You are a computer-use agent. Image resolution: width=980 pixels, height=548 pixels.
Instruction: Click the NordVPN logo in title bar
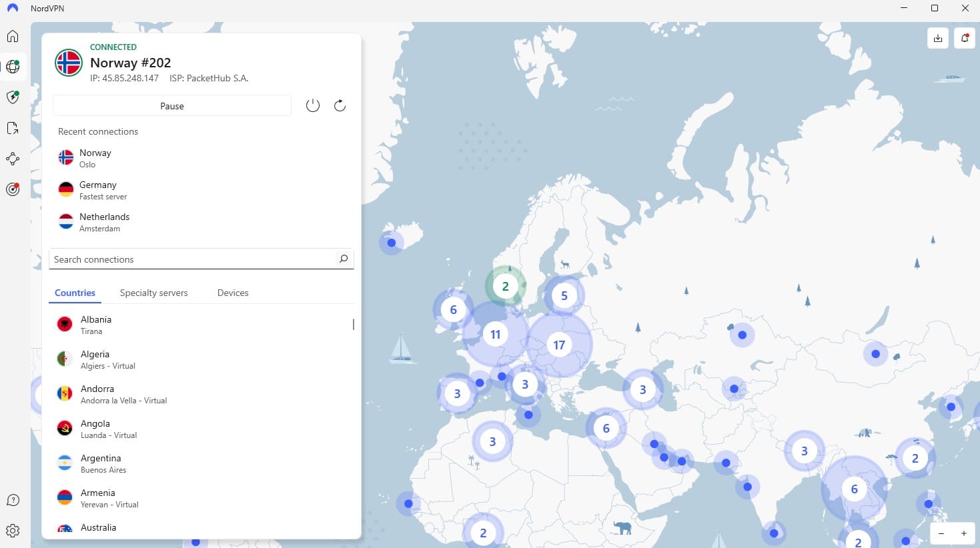point(13,8)
